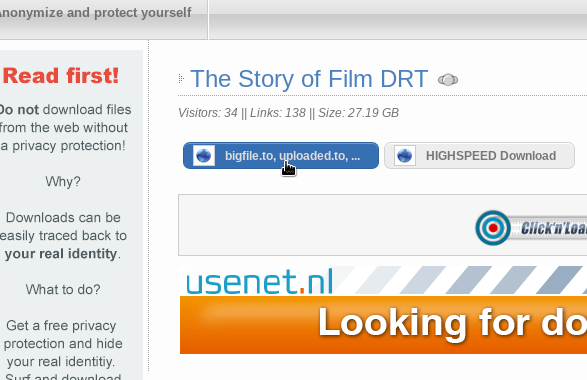This screenshot has height=380, width=587.
Task: Click the status icon next to Film DRT title
Action: [448, 80]
